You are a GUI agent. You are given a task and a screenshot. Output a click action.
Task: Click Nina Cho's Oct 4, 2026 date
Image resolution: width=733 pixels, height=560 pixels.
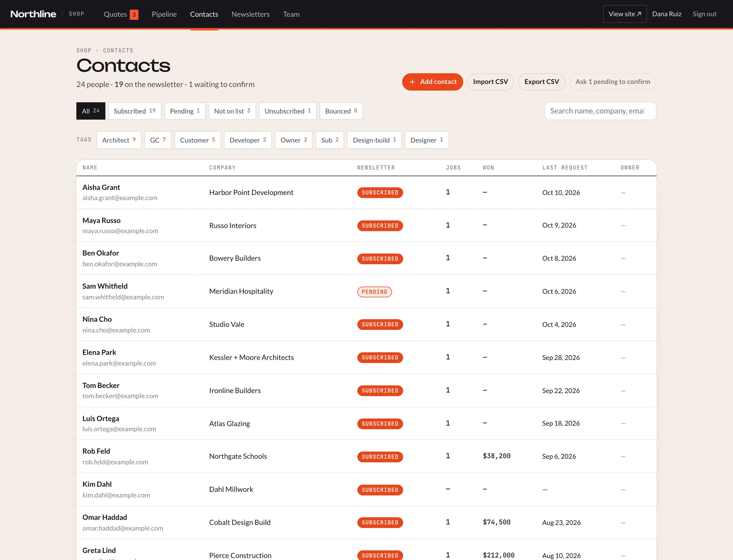[559, 325]
